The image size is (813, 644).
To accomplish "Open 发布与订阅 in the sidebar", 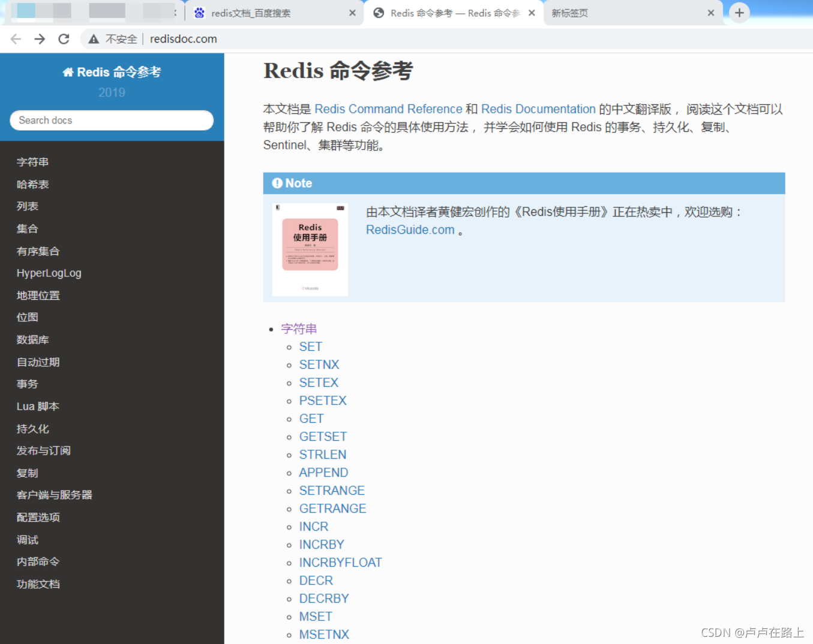I will [x=44, y=450].
